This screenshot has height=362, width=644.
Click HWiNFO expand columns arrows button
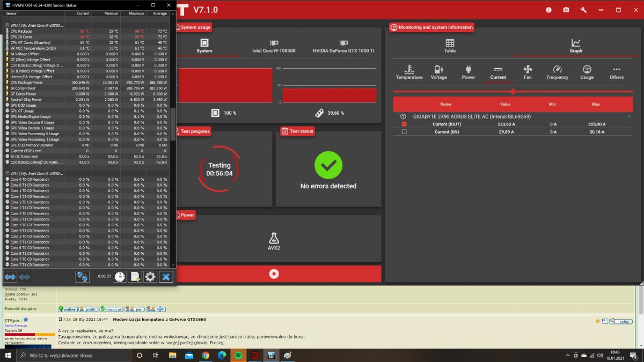tap(10, 277)
